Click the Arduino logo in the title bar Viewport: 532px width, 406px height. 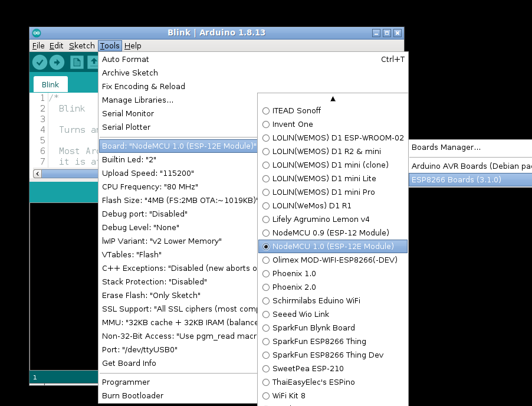[x=37, y=33]
